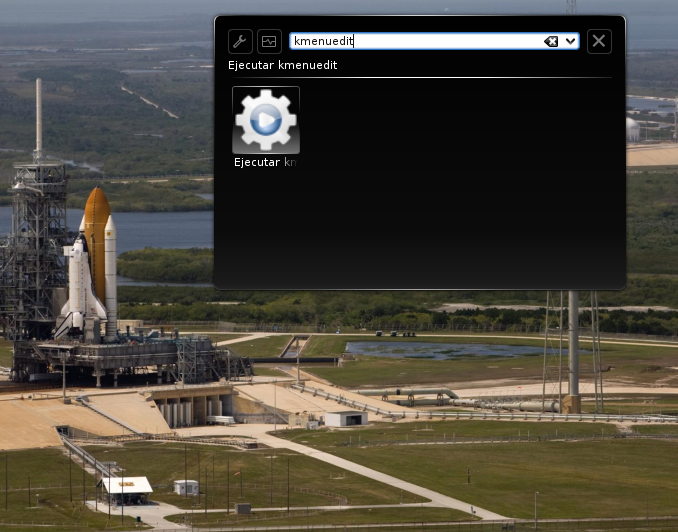
Task: Select the 'Ejecutar kn' result label
Action: click(x=265, y=162)
